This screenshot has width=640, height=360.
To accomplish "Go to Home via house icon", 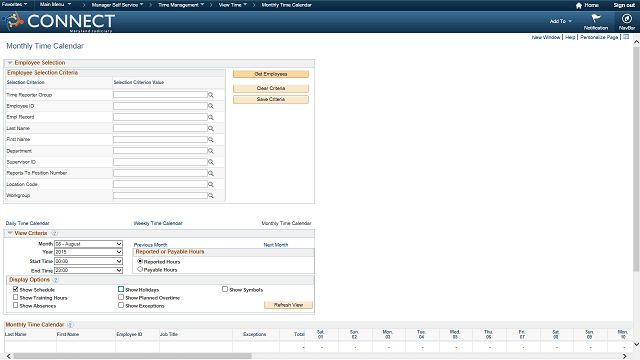I will click(578, 5).
